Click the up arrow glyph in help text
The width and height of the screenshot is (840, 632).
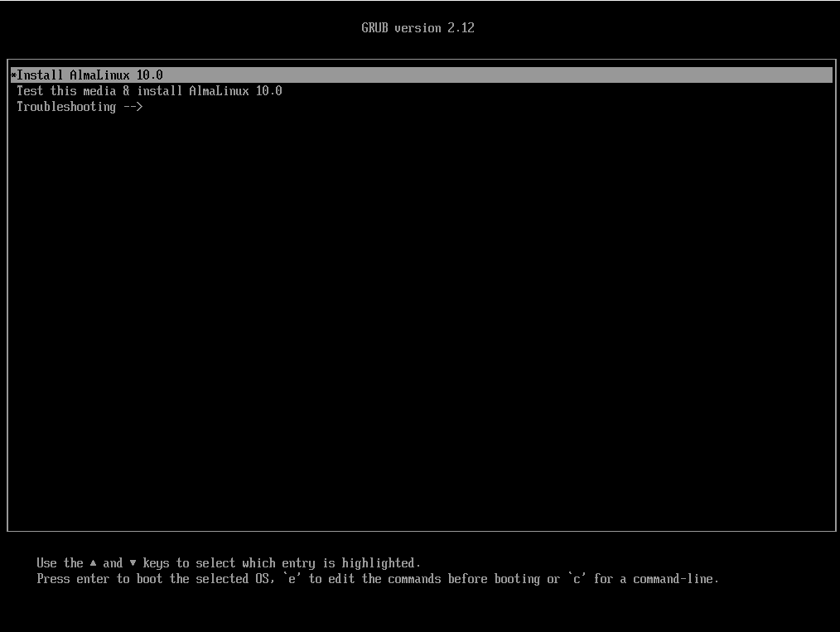[x=93, y=563]
